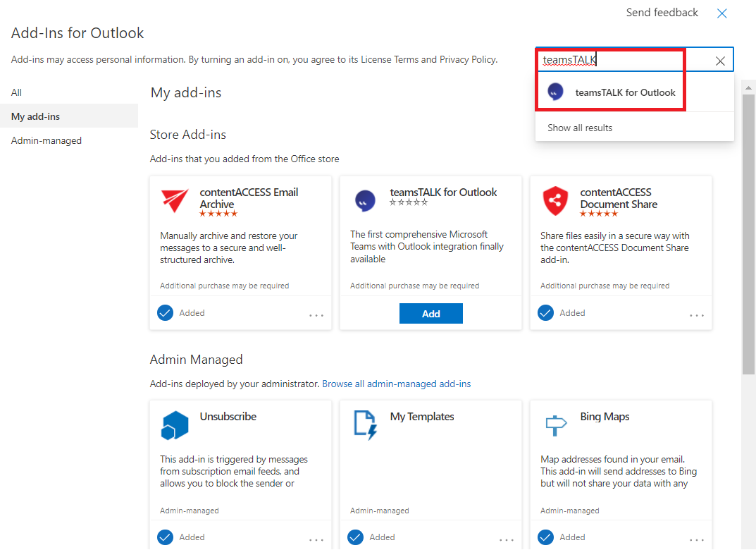
Task: Click the My Templates document icon
Action: pyautogui.click(x=365, y=425)
